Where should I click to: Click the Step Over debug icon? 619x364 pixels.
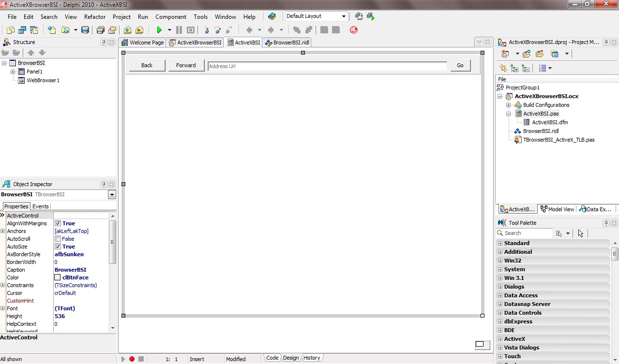coord(218,30)
